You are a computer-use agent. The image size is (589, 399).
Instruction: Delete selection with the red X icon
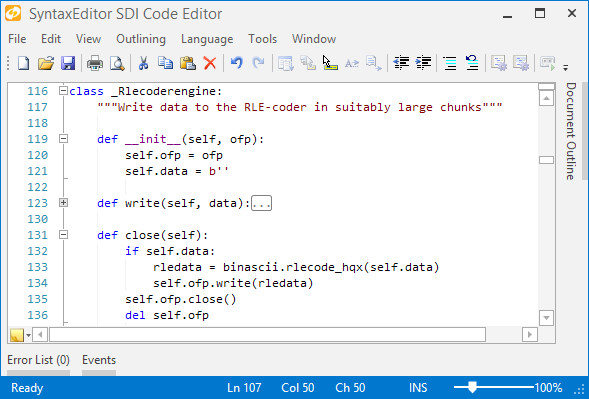tap(210, 63)
